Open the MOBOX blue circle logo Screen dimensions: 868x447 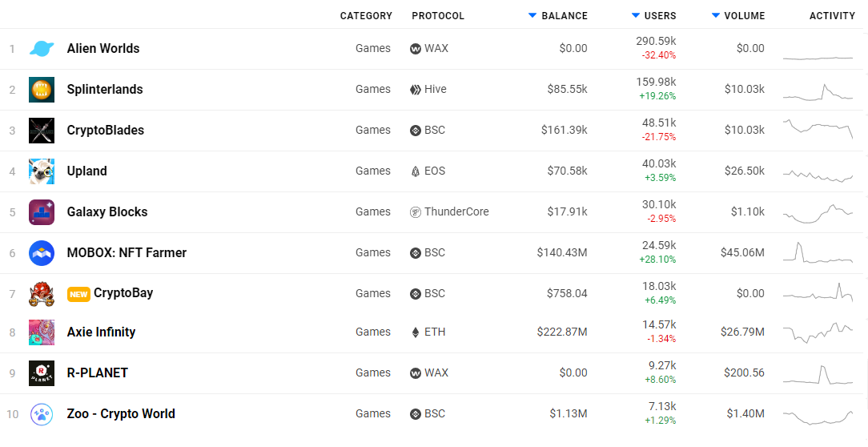(x=42, y=253)
